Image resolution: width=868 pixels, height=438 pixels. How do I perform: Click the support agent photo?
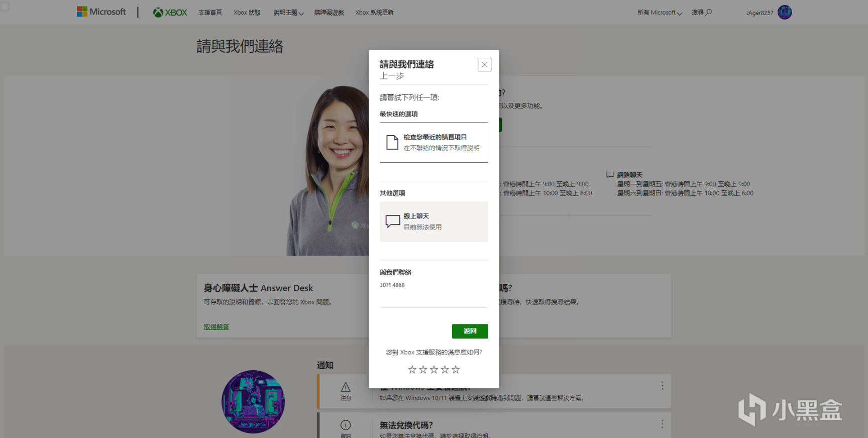(328, 171)
